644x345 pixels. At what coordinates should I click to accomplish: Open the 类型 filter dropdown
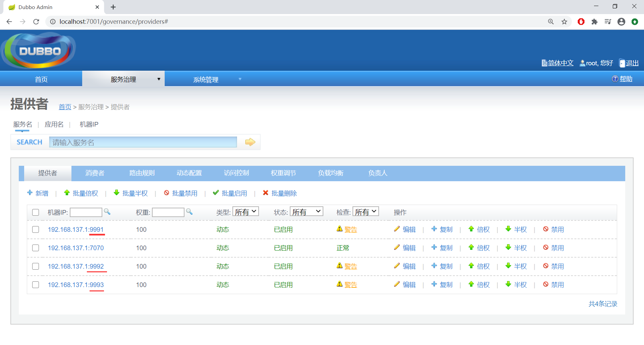click(246, 211)
